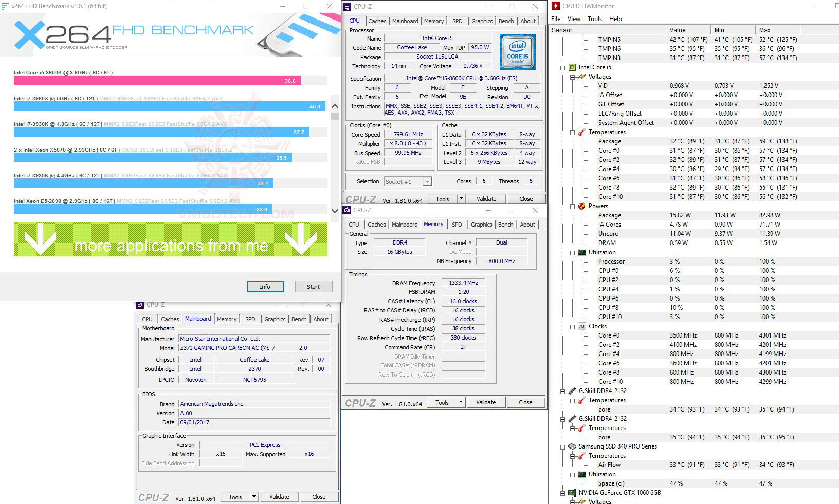Open the Help menu in HWMonitor
The image size is (839, 504).
coord(615,19)
